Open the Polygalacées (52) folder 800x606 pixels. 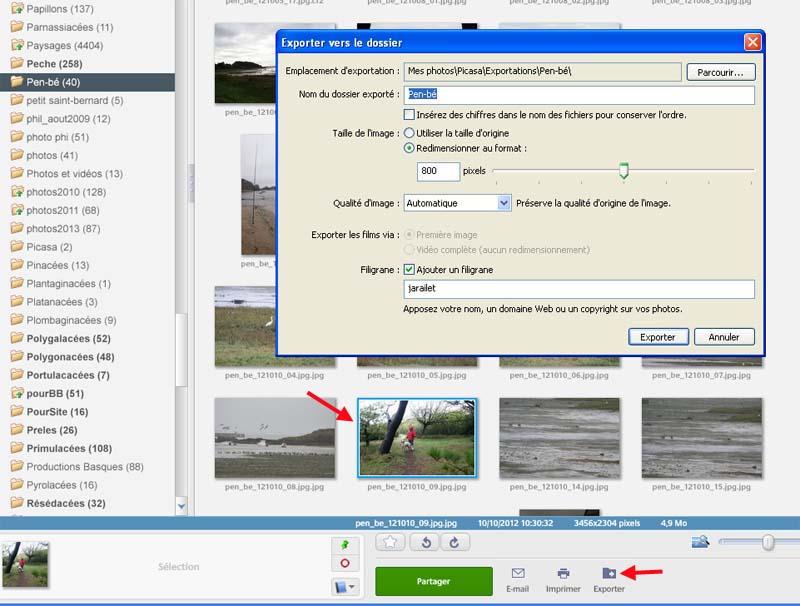68,338
